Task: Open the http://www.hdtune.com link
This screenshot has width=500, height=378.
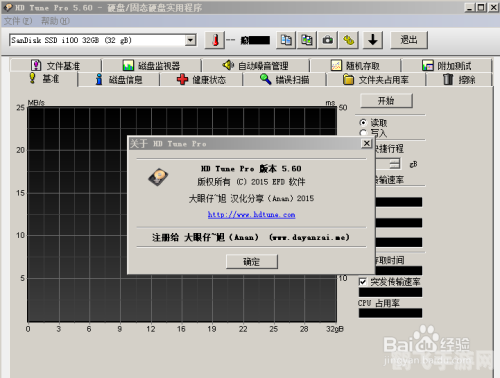Action: 252,215
